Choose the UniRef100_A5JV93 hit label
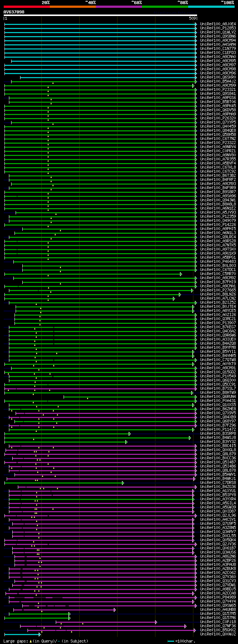 click(218, 213)
